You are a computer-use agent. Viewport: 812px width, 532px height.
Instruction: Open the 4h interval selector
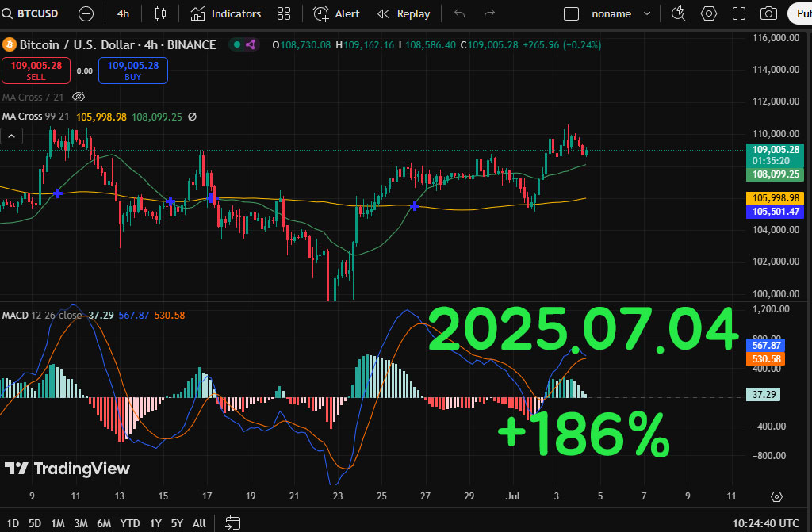pos(123,14)
